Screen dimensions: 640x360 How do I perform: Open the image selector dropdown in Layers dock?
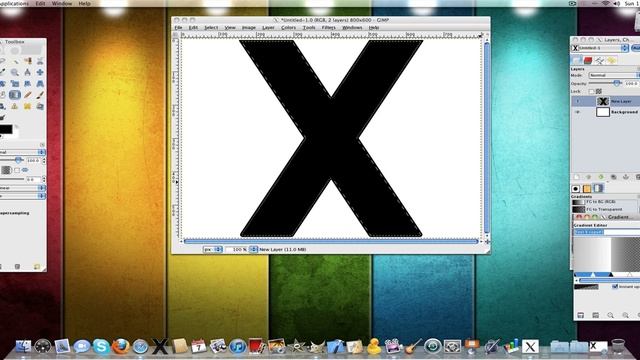[600, 48]
